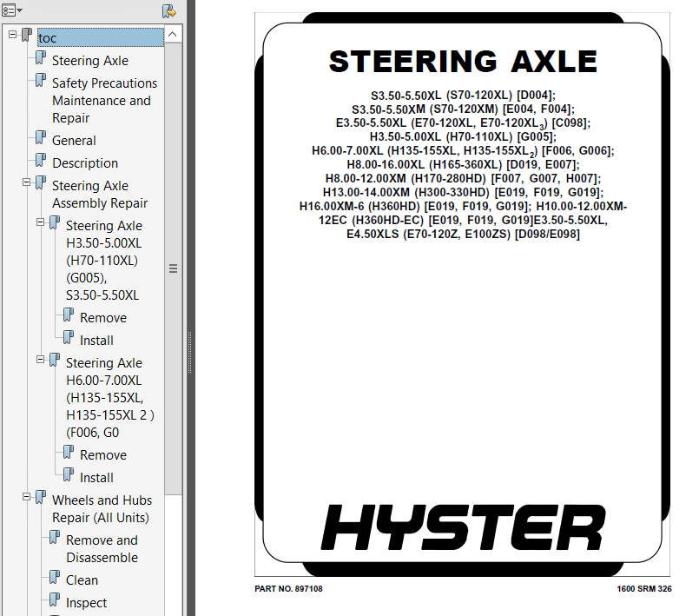Open the Clean bookmark
699x616 pixels.
[82, 580]
